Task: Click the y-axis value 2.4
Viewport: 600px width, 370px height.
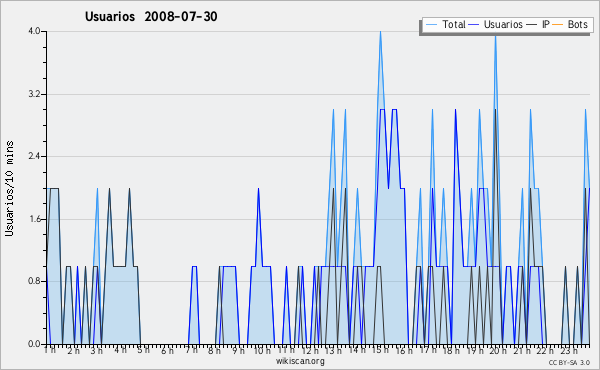Action: (34, 156)
